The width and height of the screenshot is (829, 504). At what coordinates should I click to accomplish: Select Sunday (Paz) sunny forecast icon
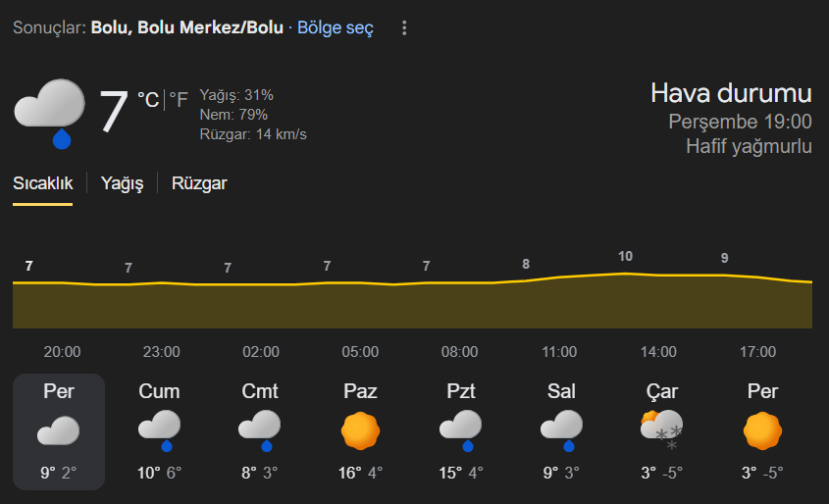coord(360,429)
